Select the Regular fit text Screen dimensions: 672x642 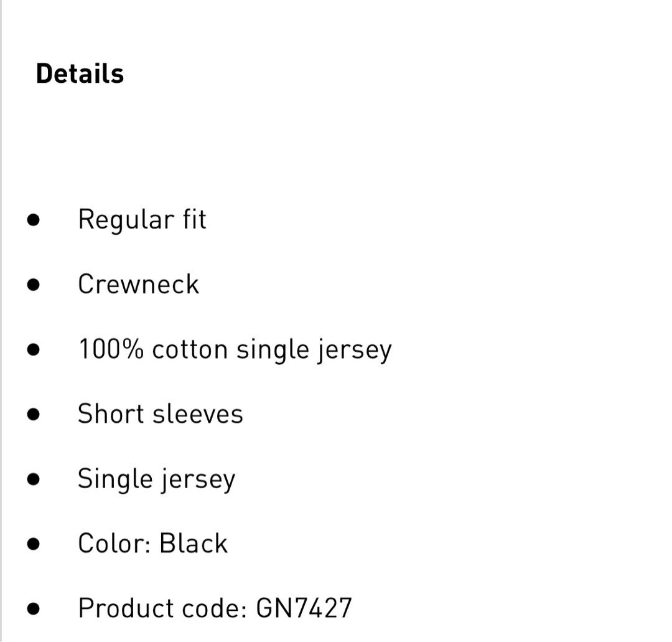[142, 220]
